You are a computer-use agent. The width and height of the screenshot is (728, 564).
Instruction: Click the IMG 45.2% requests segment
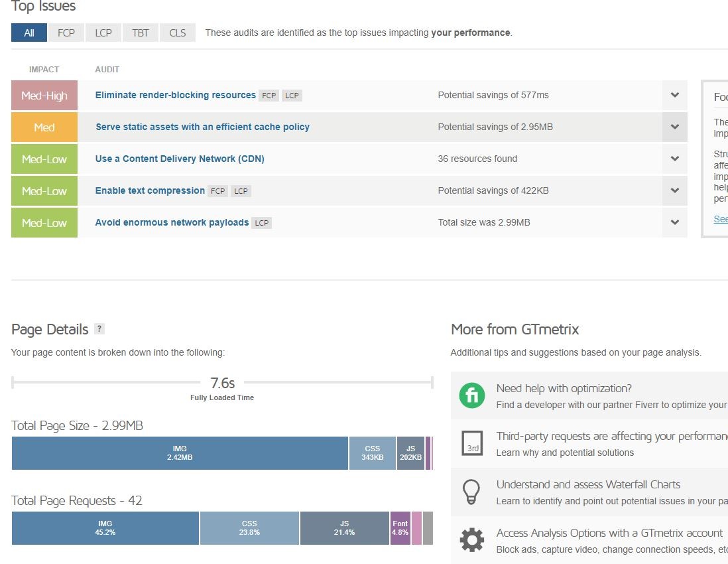point(105,528)
